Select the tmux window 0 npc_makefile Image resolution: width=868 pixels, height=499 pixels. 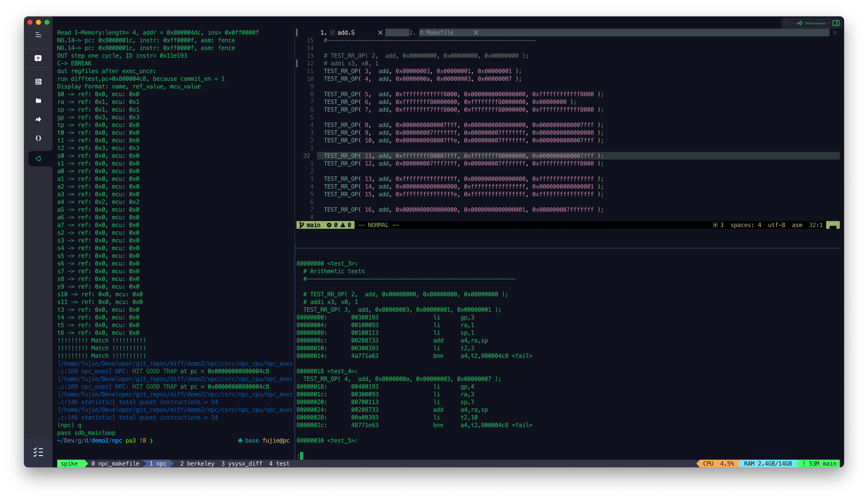(x=115, y=463)
